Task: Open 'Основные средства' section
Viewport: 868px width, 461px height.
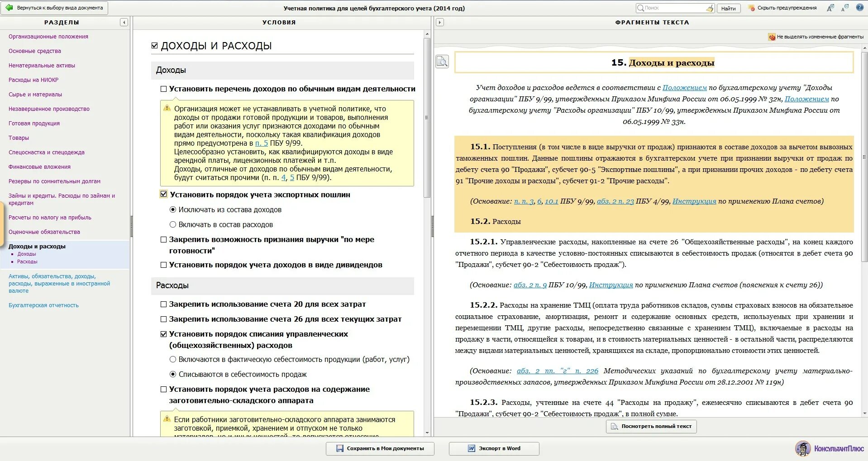Action: click(x=35, y=51)
